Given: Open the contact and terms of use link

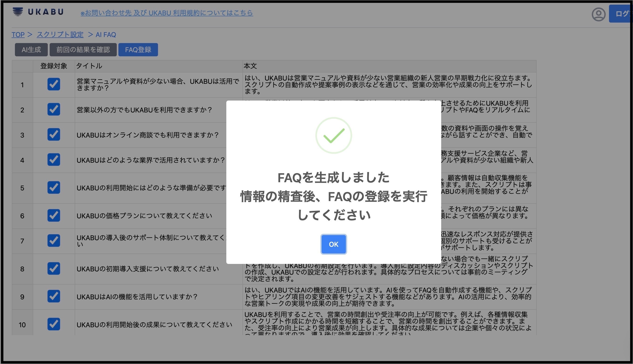Looking at the screenshot, I should click(167, 13).
